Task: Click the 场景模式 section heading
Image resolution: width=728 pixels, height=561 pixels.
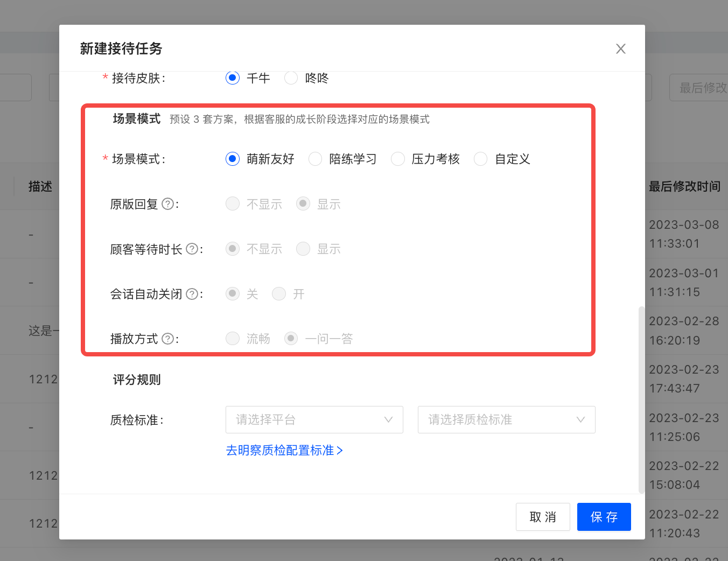Action: 137,119
